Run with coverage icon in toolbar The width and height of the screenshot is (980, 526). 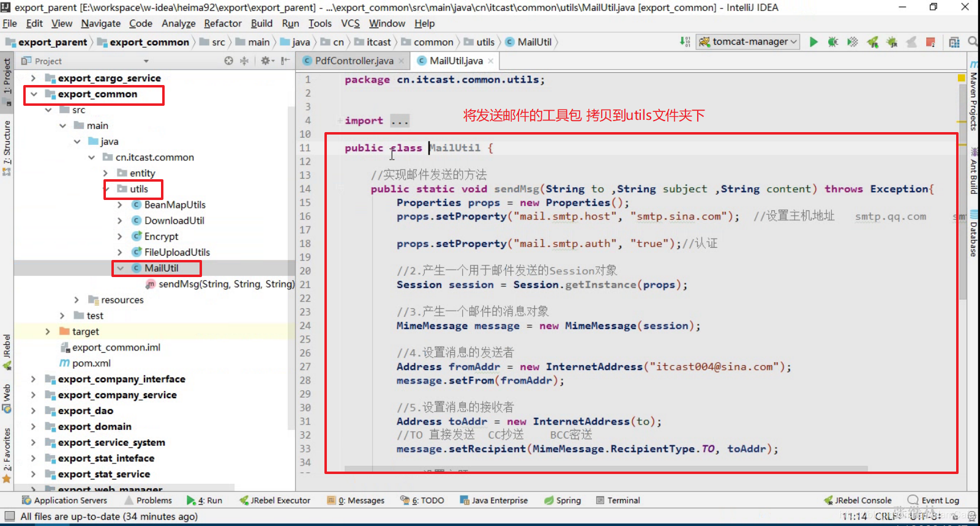(x=853, y=42)
